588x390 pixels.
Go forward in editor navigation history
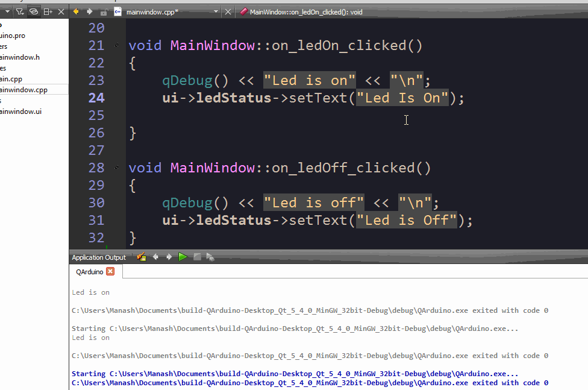click(90, 11)
